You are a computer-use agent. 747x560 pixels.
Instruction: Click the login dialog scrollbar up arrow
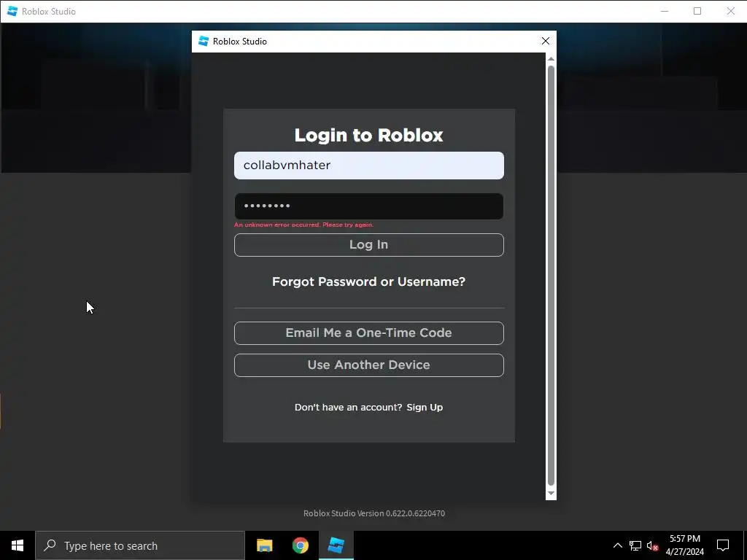pyautogui.click(x=551, y=58)
